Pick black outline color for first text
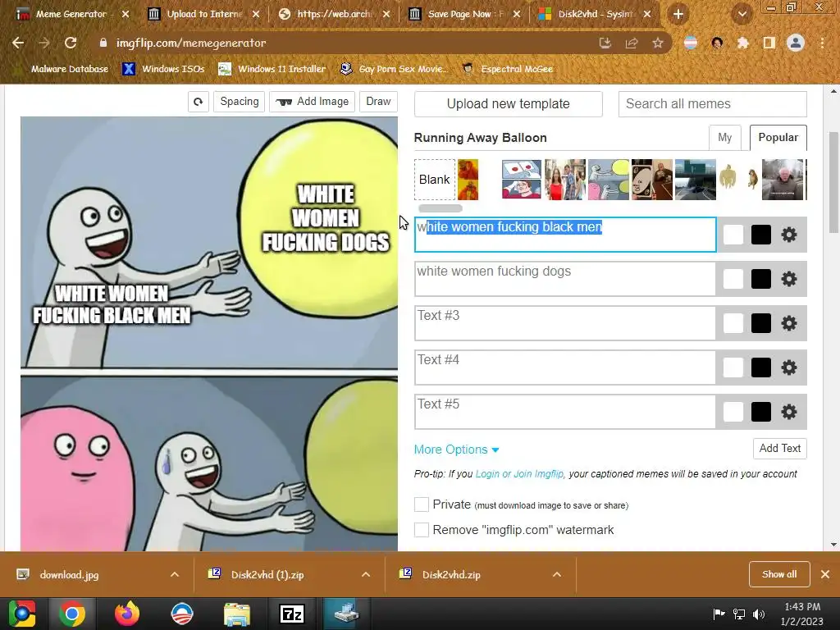Viewport: 840px width, 630px height. pyautogui.click(x=760, y=235)
